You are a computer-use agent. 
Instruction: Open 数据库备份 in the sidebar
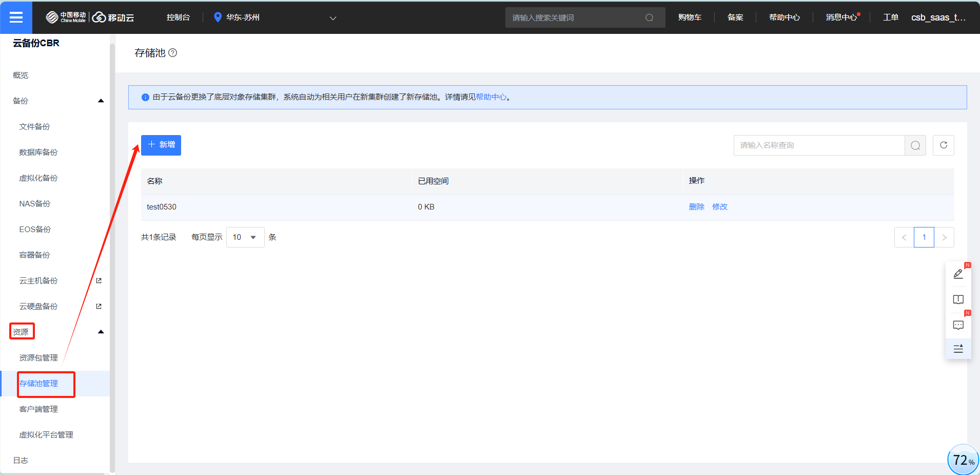[x=38, y=152]
